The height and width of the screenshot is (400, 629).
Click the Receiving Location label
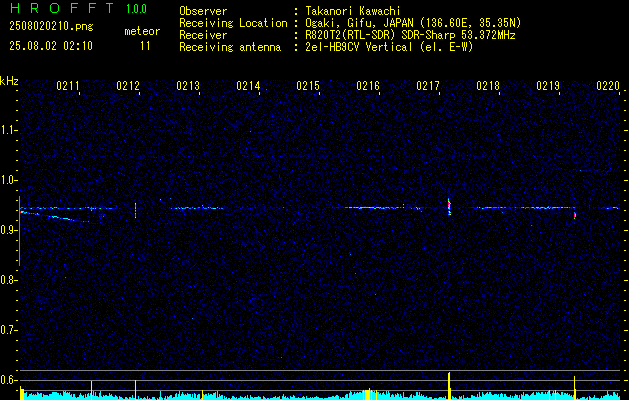[233, 23]
